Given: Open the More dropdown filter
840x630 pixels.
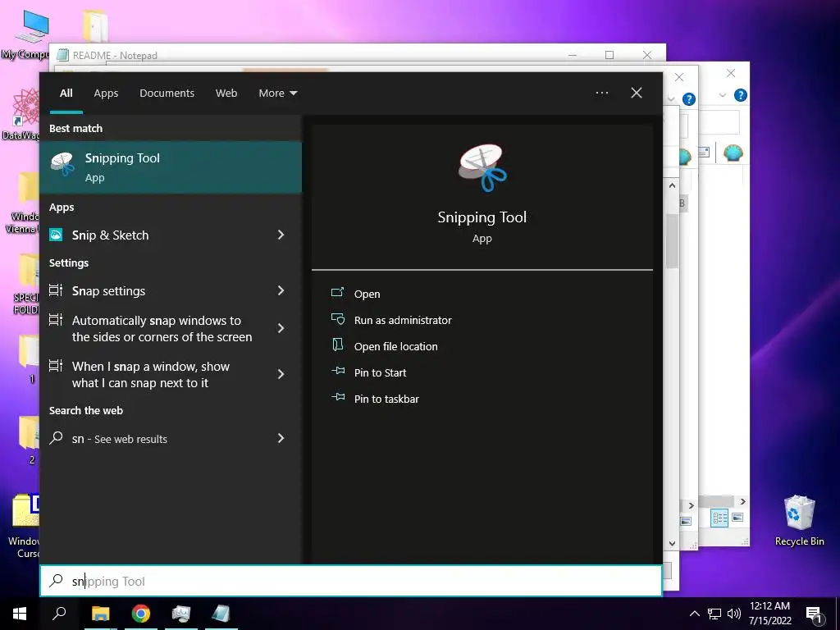Looking at the screenshot, I should click(x=277, y=93).
